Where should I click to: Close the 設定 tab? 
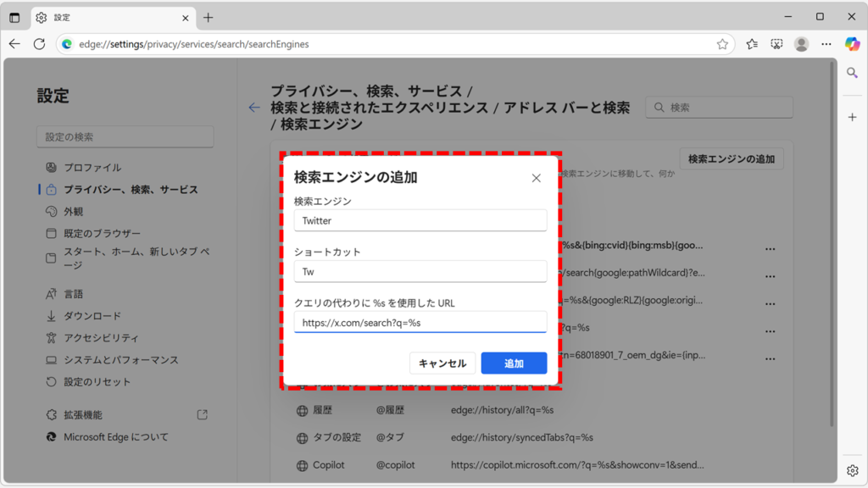click(186, 18)
